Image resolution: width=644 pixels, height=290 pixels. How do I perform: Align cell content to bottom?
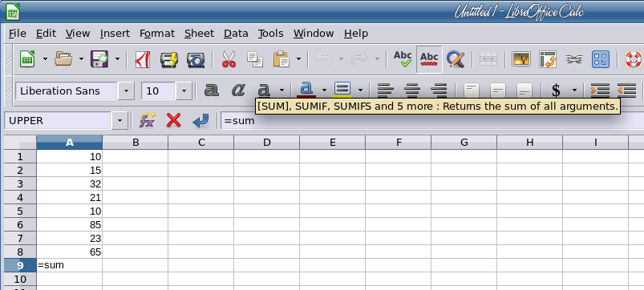(x=525, y=91)
